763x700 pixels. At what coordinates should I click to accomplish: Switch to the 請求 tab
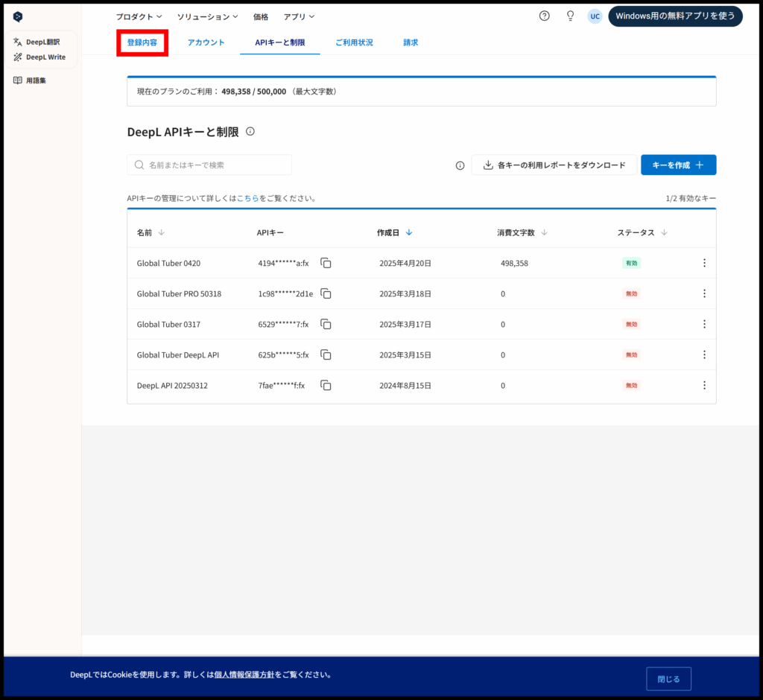(411, 42)
